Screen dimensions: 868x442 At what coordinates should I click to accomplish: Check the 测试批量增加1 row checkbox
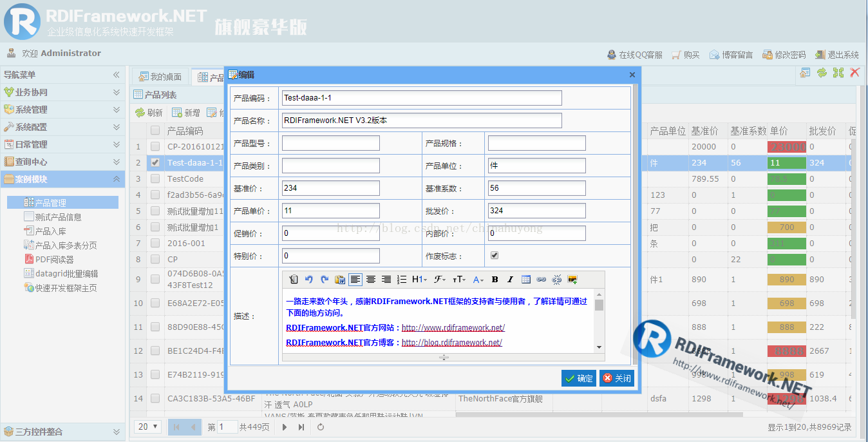pos(155,227)
